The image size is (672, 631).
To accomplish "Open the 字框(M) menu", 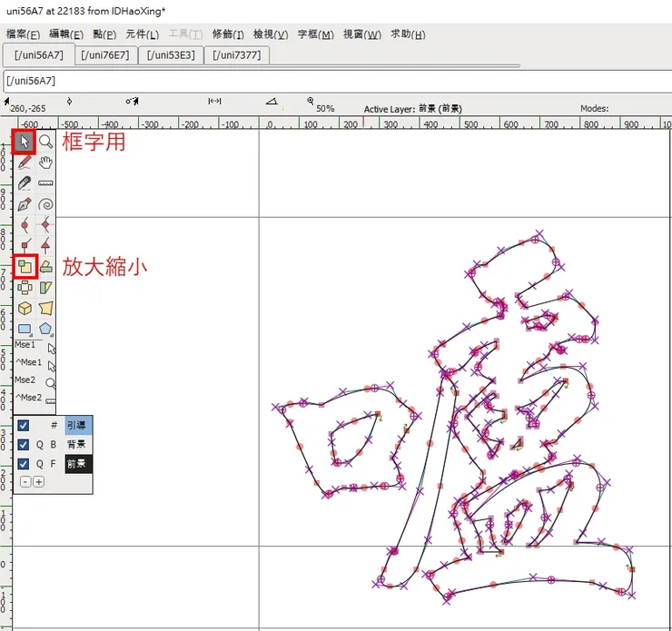I will 315,35.
